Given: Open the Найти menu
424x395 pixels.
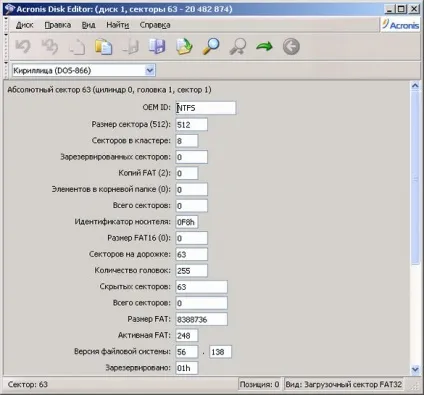Looking at the screenshot, I should 118,25.
